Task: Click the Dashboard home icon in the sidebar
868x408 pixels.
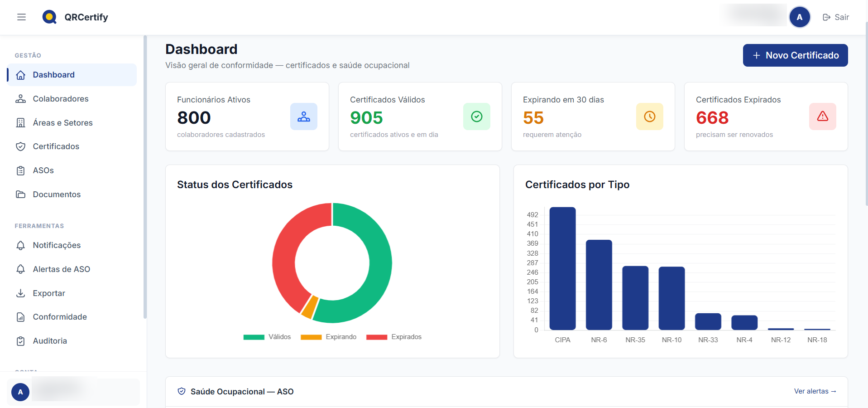Action: tap(21, 75)
